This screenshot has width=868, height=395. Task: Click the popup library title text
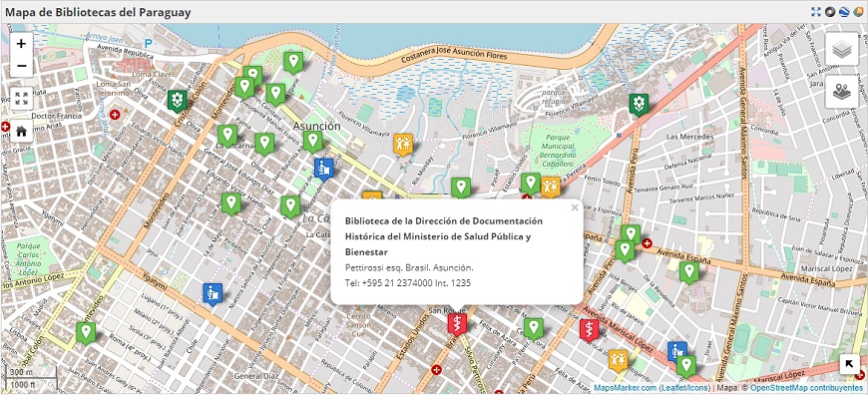click(x=443, y=236)
